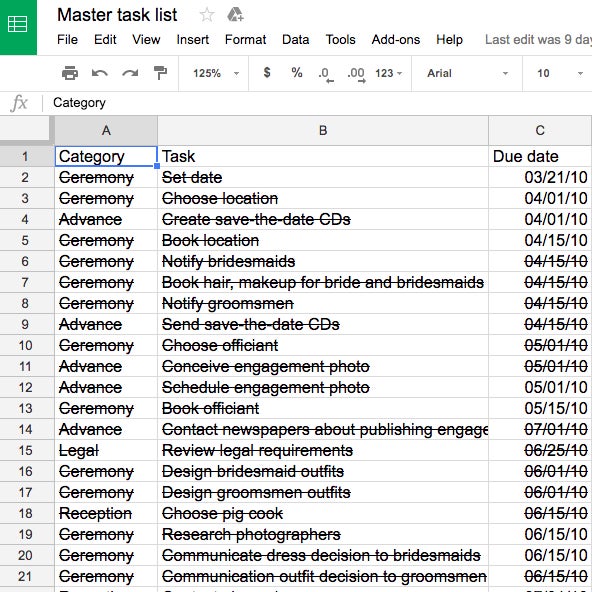Click the Legal category cell
Screen dimensions: 592x592
106,450
